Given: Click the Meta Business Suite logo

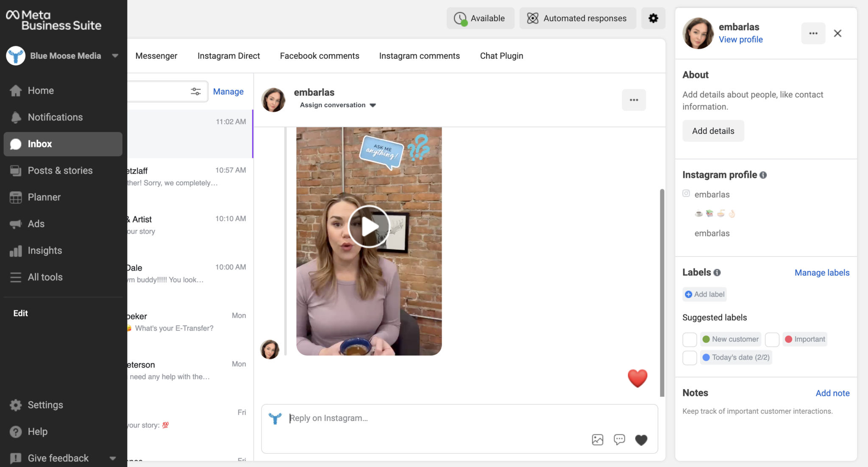Looking at the screenshot, I should pos(54,20).
